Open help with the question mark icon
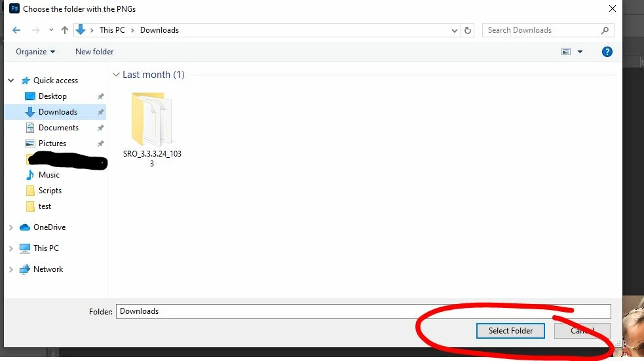The height and width of the screenshot is (361, 644). [607, 52]
